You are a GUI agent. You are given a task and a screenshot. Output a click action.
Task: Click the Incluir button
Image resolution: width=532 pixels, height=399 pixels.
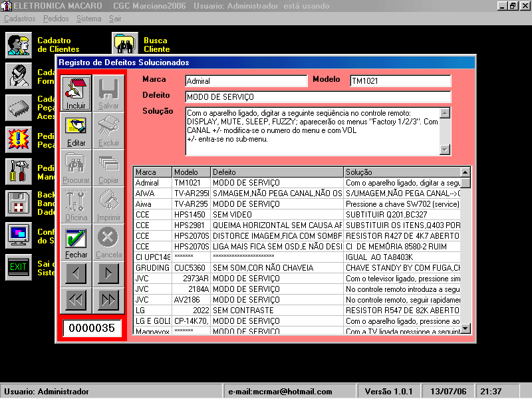76,93
